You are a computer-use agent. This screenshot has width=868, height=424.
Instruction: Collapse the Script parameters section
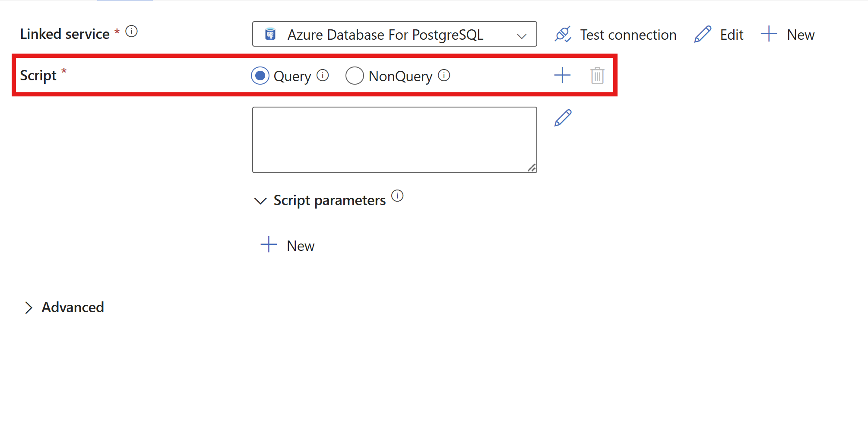(260, 201)
